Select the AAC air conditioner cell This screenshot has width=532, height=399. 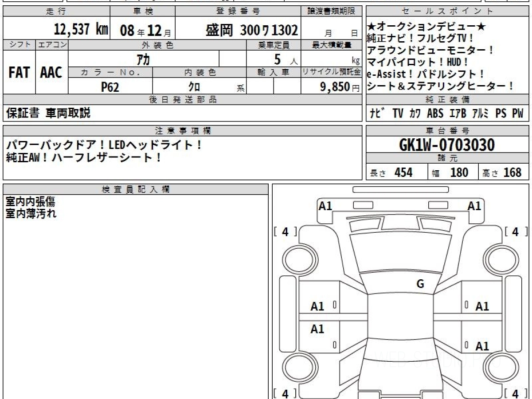click(x=51, y=73)
